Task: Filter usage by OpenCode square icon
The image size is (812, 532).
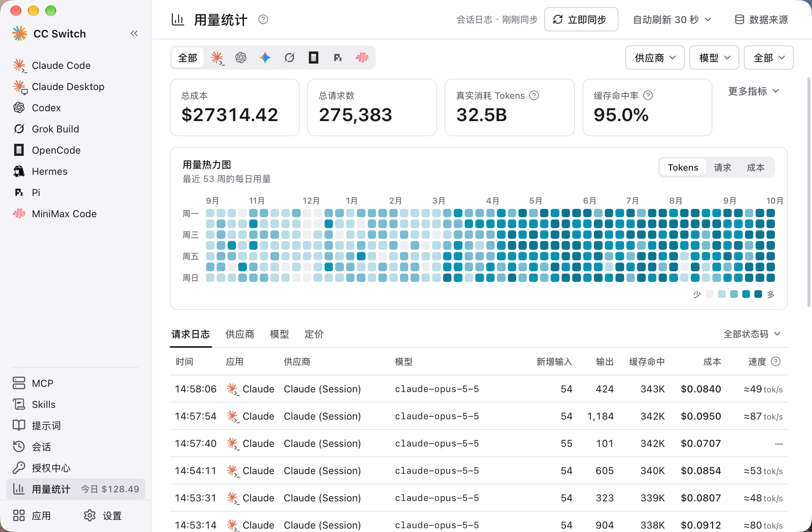Action: pos(314,58)
